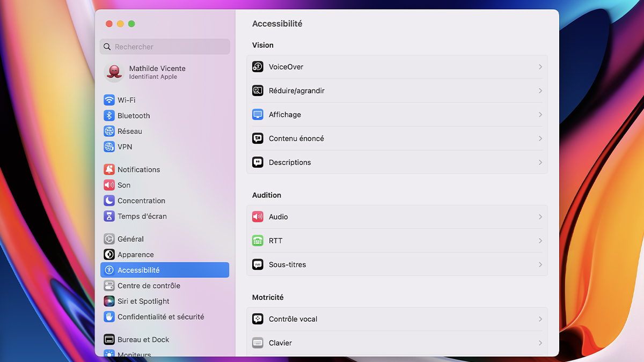Viewport: 644px width, 362px height.
Task: Select Bureau et Dock label
Action: pos(143,339)
